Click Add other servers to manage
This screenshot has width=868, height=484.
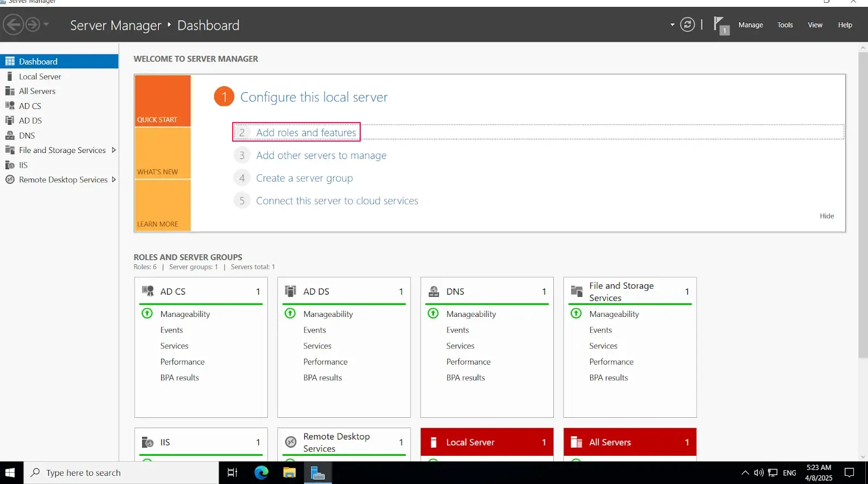pos(321,156)
